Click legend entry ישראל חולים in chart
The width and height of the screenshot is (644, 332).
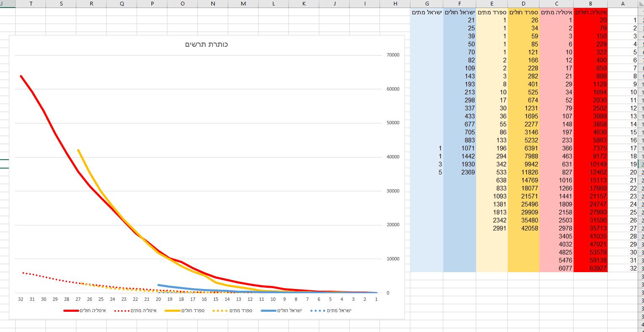click(x=281, y=311)
